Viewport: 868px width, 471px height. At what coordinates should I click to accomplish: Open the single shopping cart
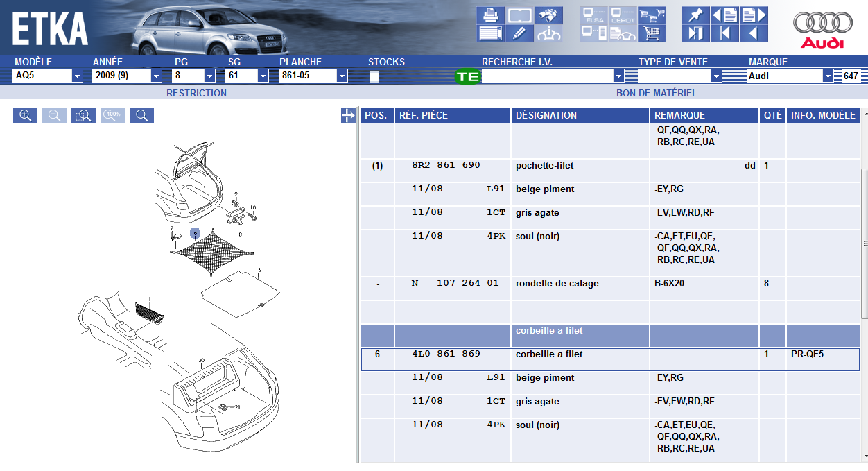click(x=651, y=33)
